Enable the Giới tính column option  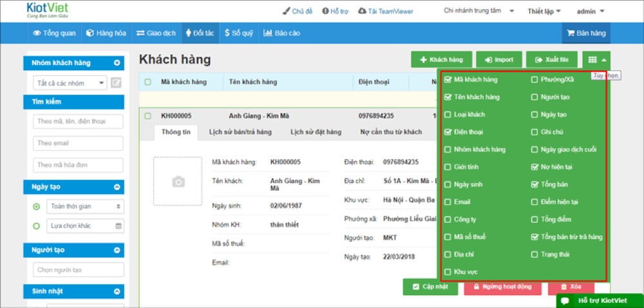click(448, 167)
